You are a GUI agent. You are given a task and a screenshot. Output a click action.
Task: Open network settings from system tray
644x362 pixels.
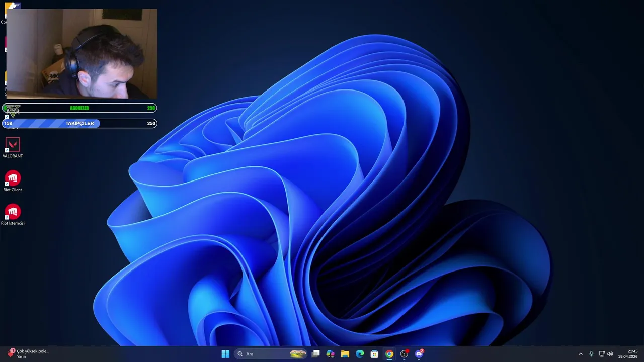(602, 354)
